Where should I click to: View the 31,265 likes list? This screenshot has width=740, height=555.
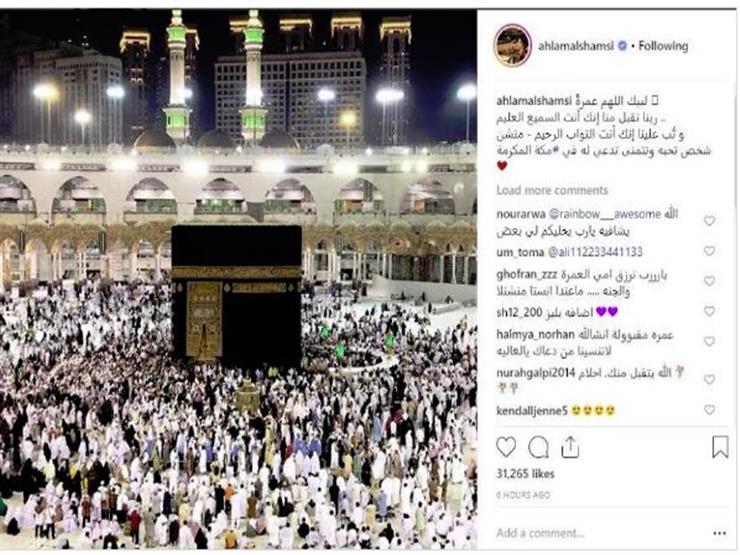pos(525,474)
